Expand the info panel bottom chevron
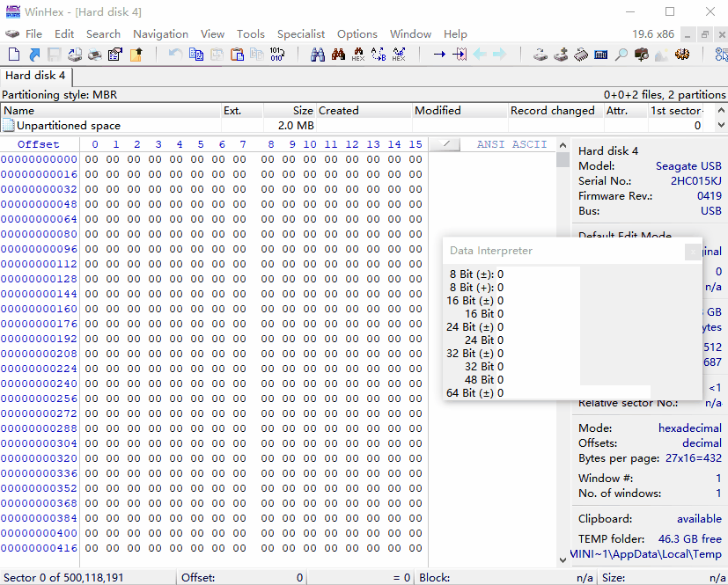This screenshot has width=728, height=585. coord(563,559)
